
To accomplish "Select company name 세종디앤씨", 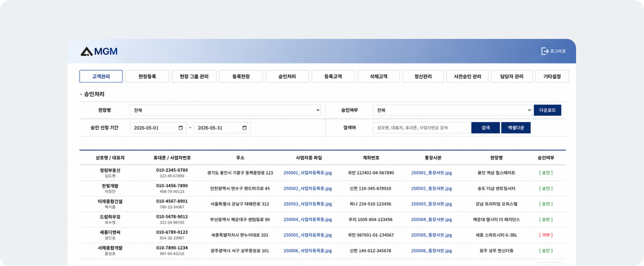I will click(110, 232).
